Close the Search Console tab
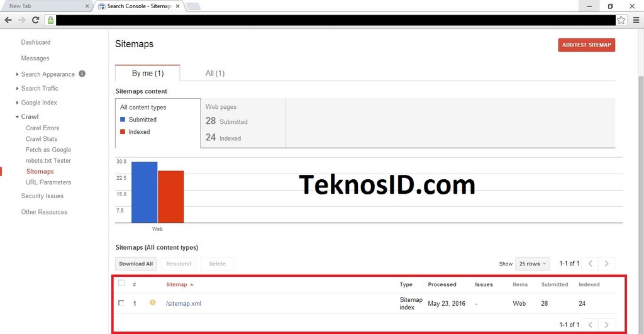Screen dimensions: 644x334 [177, 6]
